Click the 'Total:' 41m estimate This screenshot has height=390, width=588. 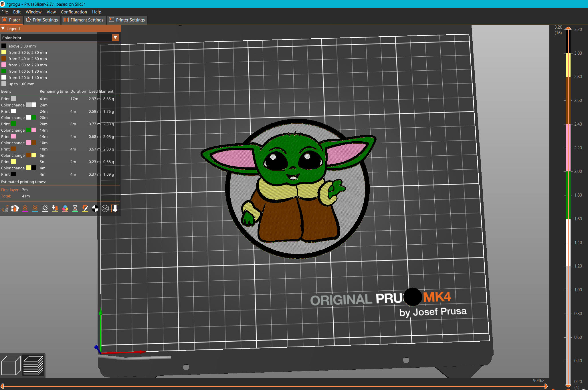point(15,196)
